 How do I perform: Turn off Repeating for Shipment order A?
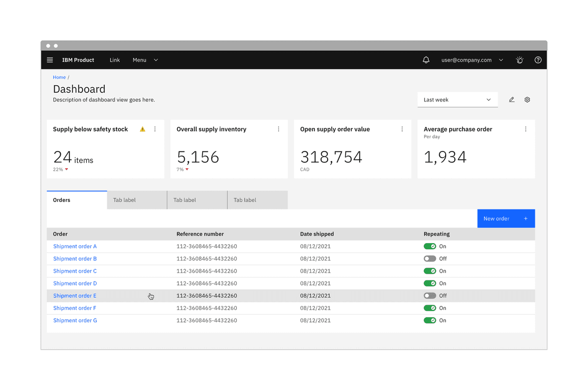430,246
